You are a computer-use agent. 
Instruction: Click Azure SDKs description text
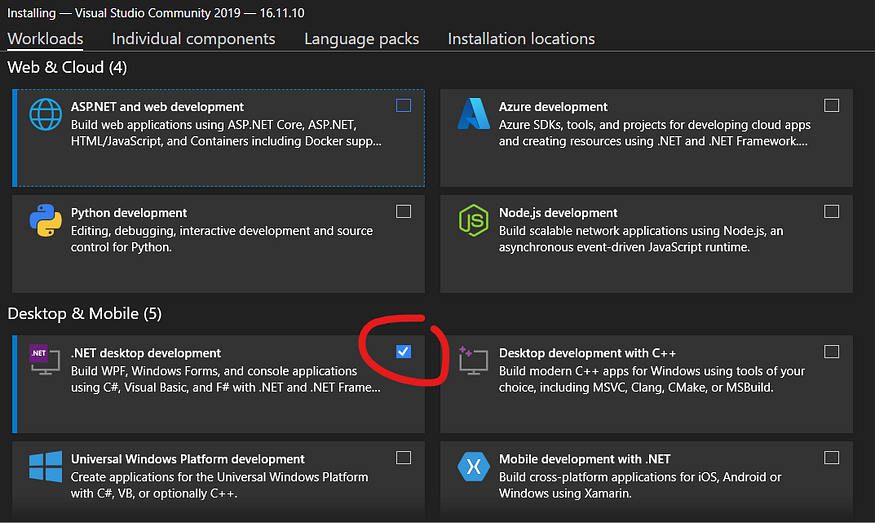[x=655, y=133]
